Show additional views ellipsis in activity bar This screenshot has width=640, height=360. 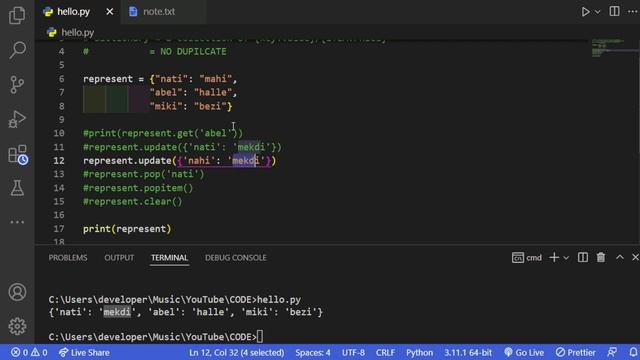pyautogui.click(x=17, y=222)
